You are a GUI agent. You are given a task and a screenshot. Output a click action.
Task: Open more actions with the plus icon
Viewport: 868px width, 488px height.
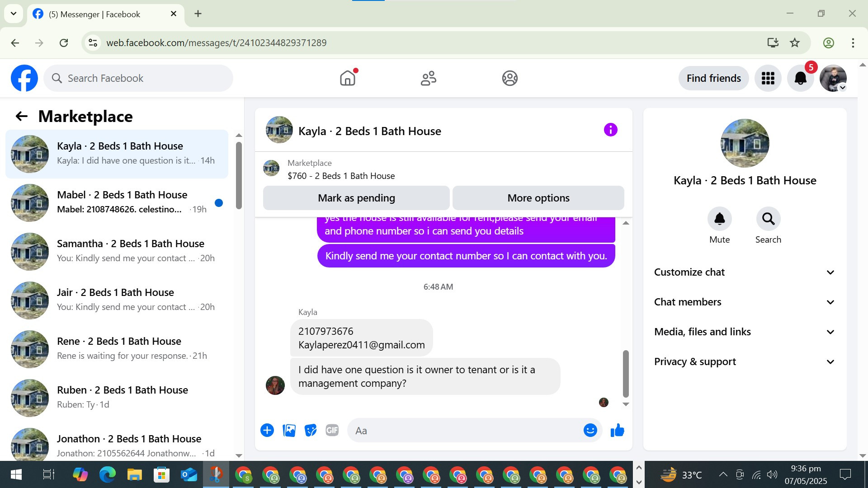pos(267,431)
